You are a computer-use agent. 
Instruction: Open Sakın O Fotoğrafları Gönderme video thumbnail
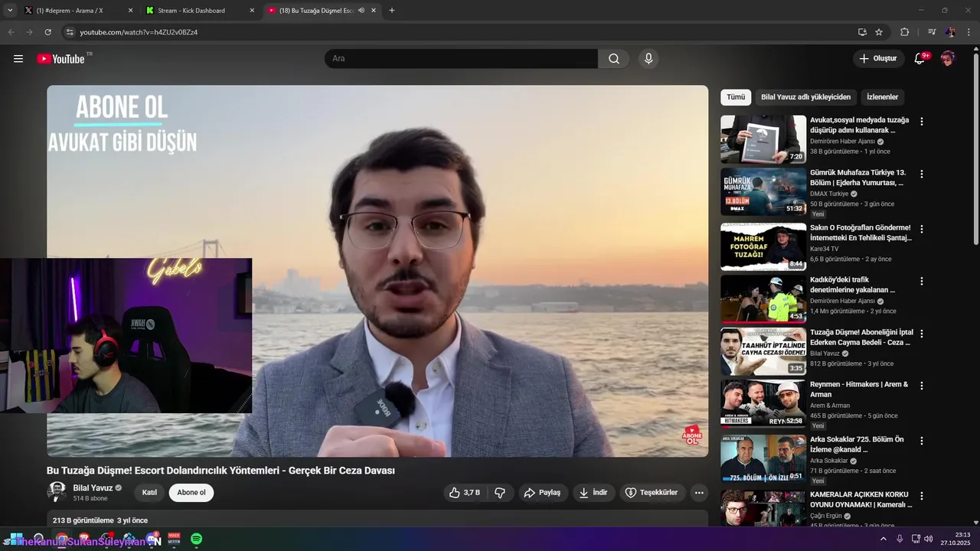pyautogui.click(x=763, y=246)
